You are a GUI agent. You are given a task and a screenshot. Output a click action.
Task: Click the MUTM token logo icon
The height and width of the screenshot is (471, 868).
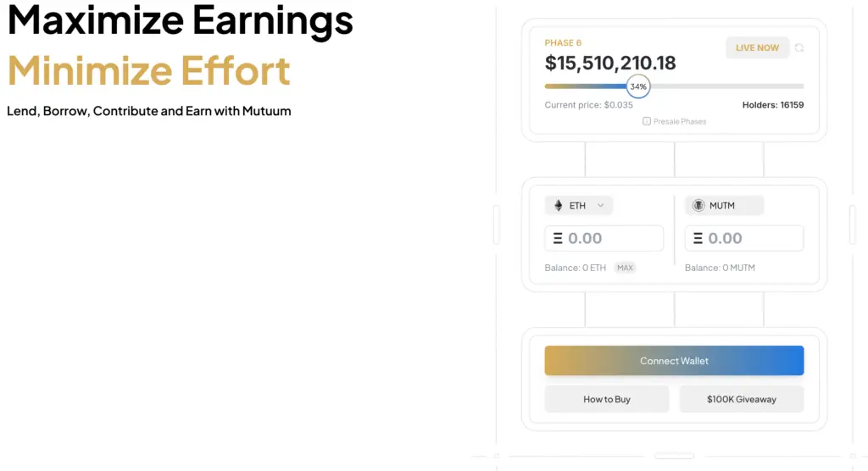pyautogui.click(x=698, y=205)
